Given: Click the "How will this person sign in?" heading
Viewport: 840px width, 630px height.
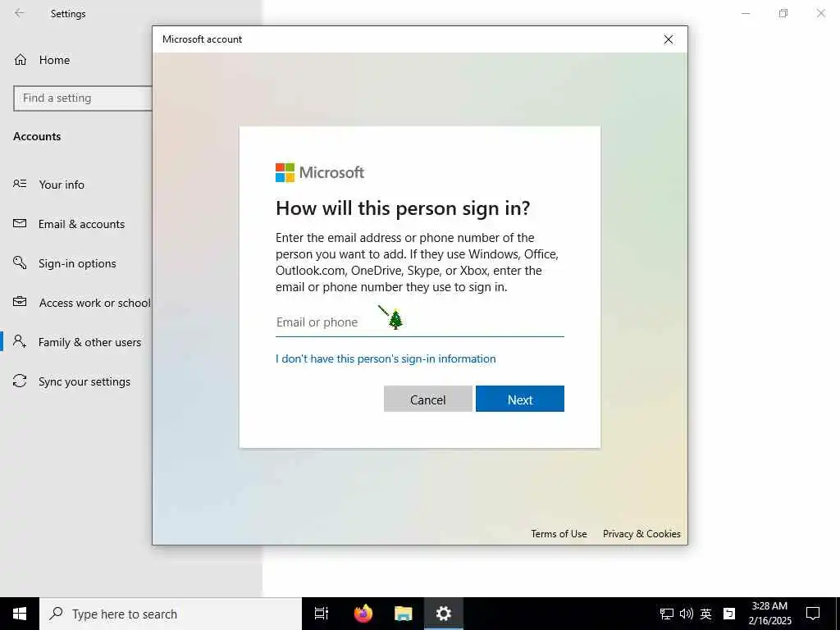Looking at the screenshot, I should click(x=403, y=208).
